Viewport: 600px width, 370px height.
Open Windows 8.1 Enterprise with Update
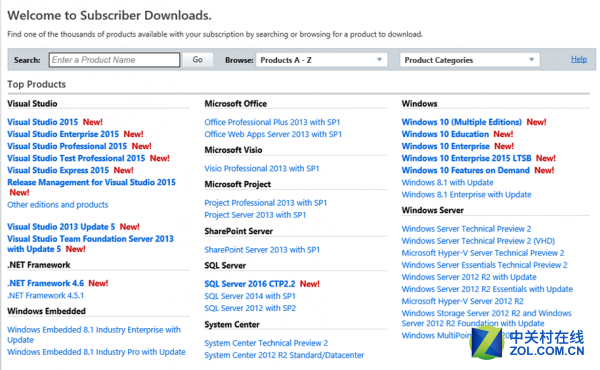(466, 195)
